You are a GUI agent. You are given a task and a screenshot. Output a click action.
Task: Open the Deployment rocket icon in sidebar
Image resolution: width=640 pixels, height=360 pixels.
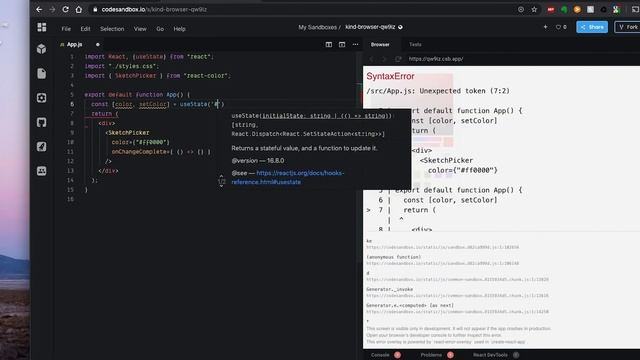(x=42, y=147)
